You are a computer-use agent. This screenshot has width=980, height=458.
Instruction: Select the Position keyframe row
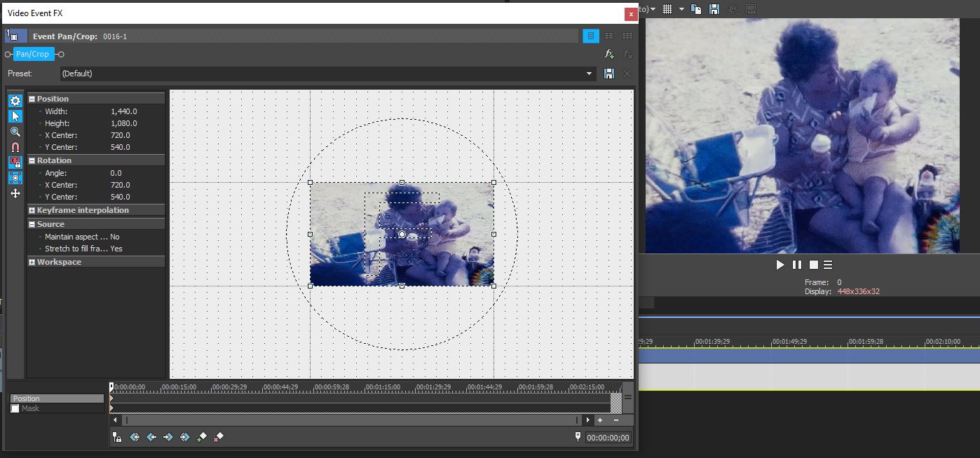(56, 398)
